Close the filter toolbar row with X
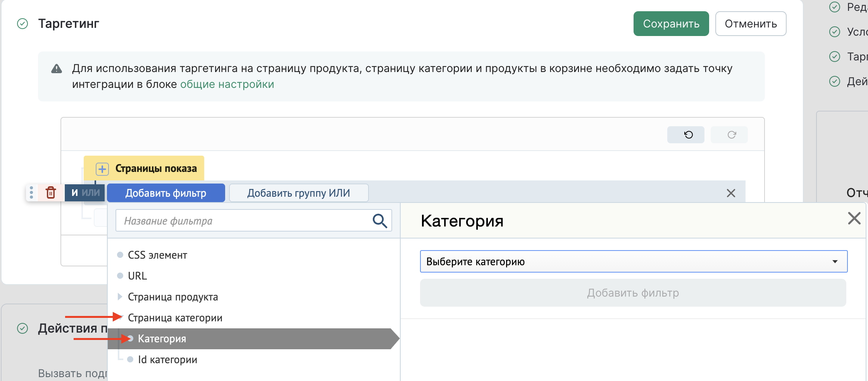The image size is (868, 381). coord(731,193)
